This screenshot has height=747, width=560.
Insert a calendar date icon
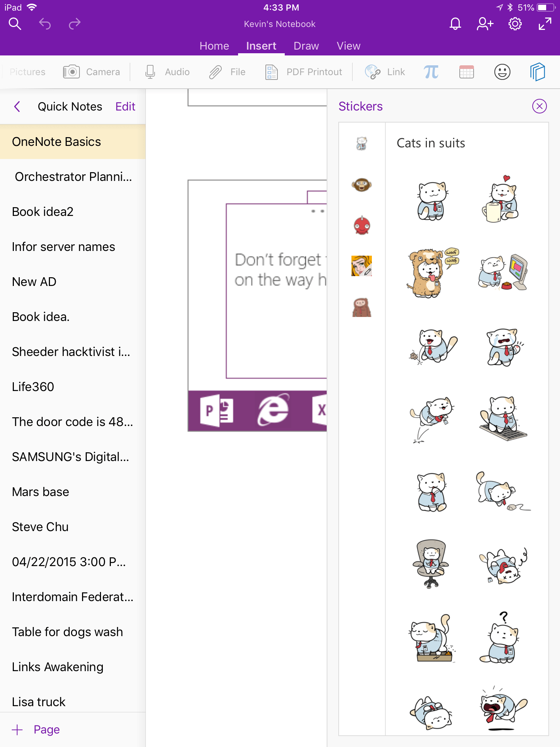(x=466, y=72)
